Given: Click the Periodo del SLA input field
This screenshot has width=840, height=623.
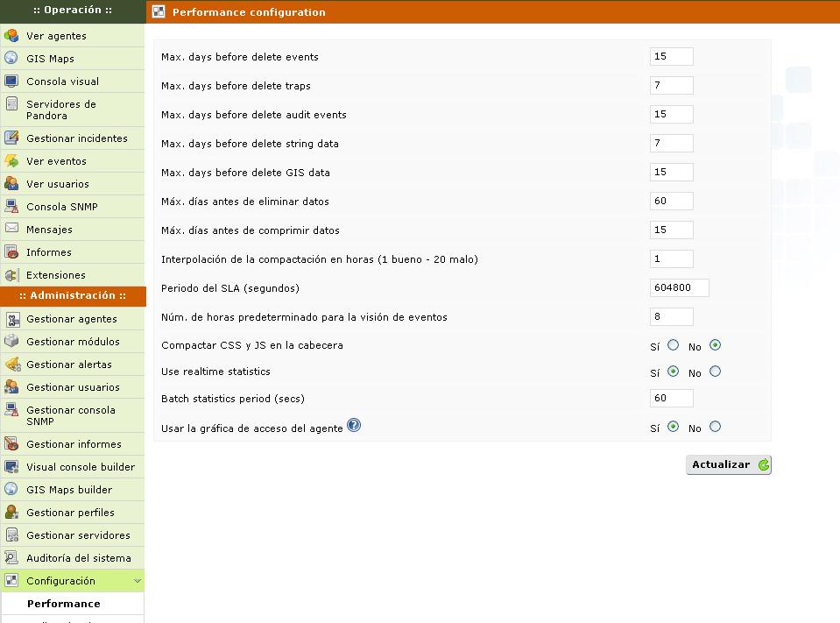Looking at the screenshot, I should tap(679, 288).
